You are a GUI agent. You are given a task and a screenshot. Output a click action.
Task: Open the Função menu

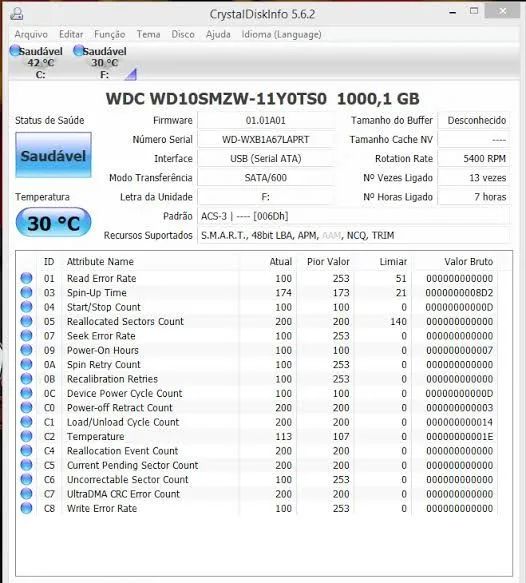pos(109,35)
